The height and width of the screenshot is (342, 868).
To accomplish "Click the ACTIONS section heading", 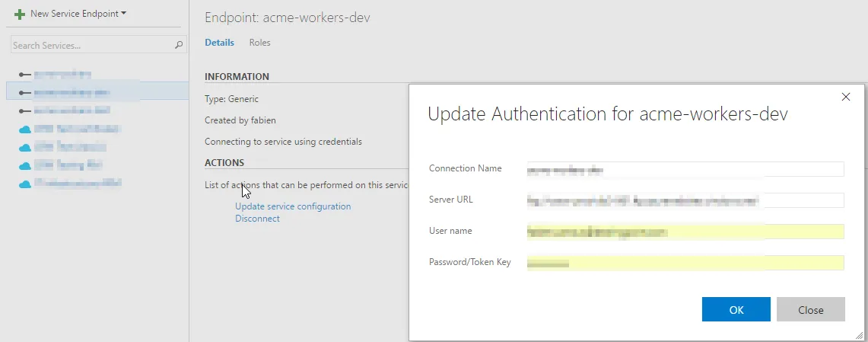I will (x=224, y=163).
